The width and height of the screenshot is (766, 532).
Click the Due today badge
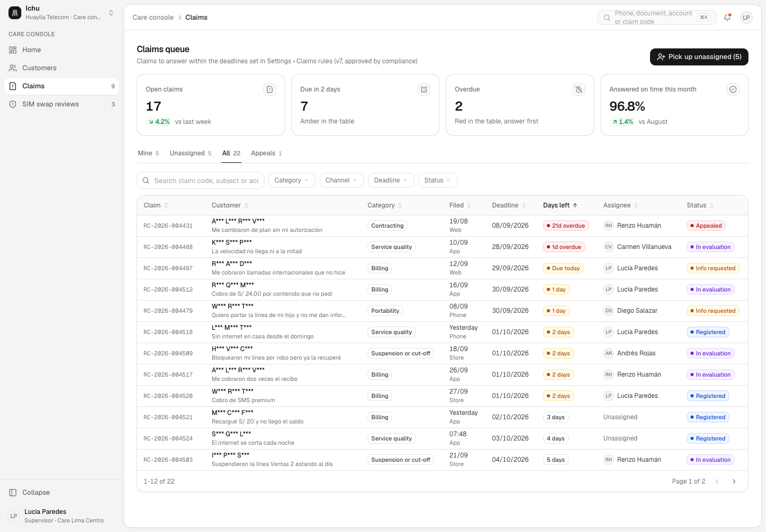pos(563,268)
